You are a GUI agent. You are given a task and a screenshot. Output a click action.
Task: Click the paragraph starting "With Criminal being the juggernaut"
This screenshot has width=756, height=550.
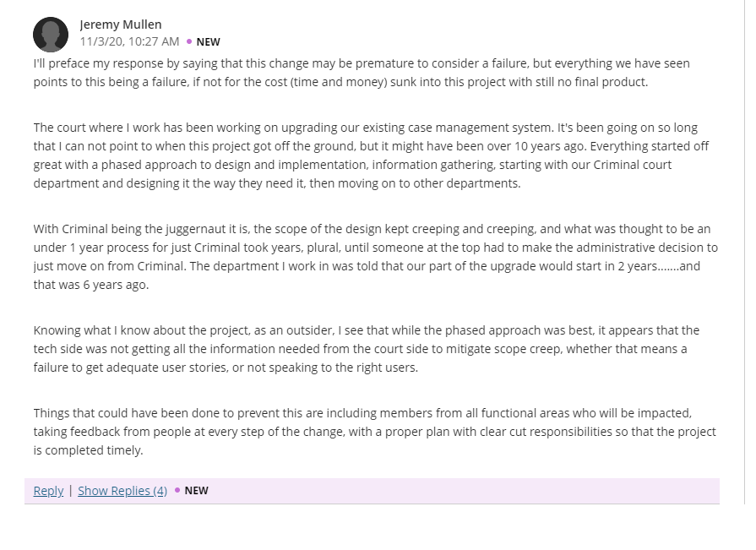376,257
